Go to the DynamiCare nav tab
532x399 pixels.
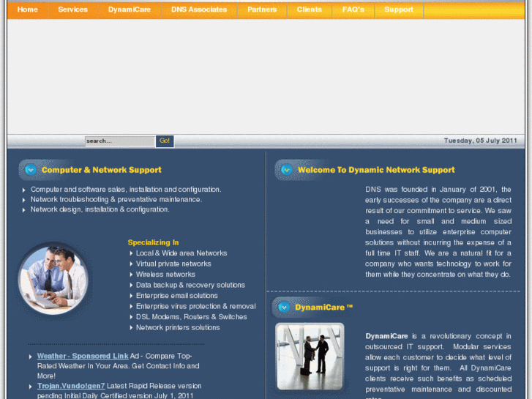[x=130, y=10]
